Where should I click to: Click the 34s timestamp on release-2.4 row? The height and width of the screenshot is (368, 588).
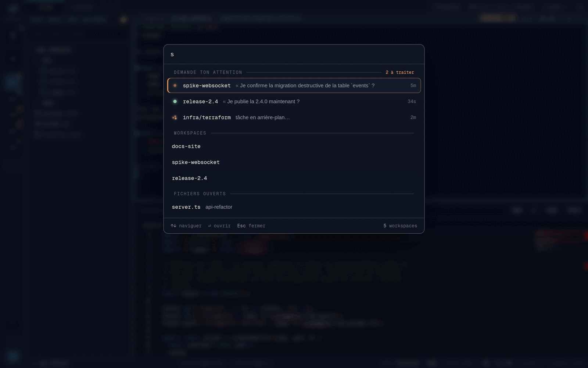[412, 102]
